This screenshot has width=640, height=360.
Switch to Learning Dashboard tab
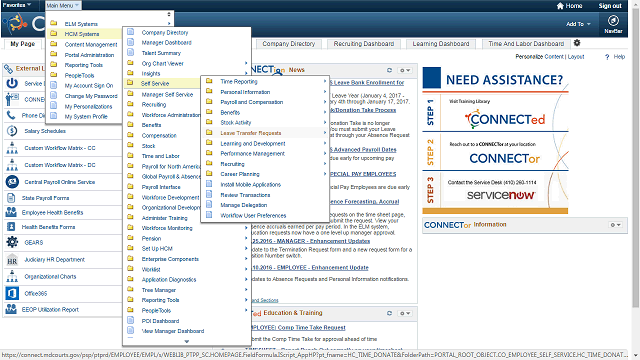[x=441, y=44]
